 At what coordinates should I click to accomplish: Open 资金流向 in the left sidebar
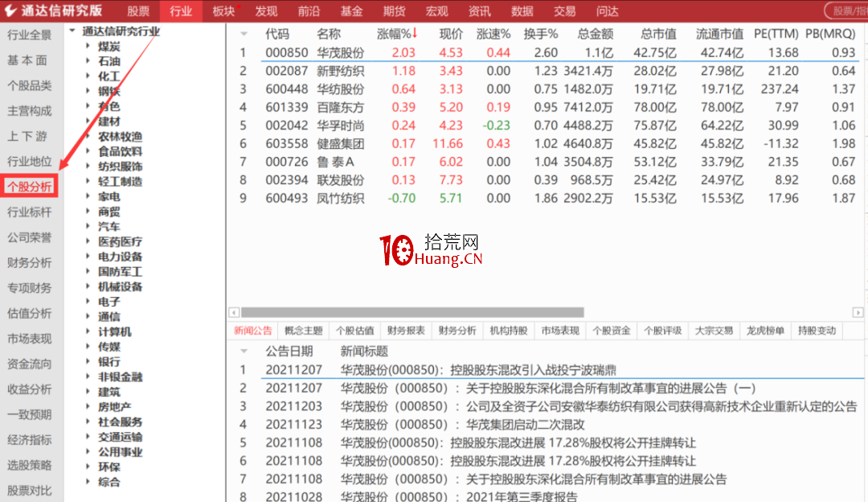[x=30, y=364]
